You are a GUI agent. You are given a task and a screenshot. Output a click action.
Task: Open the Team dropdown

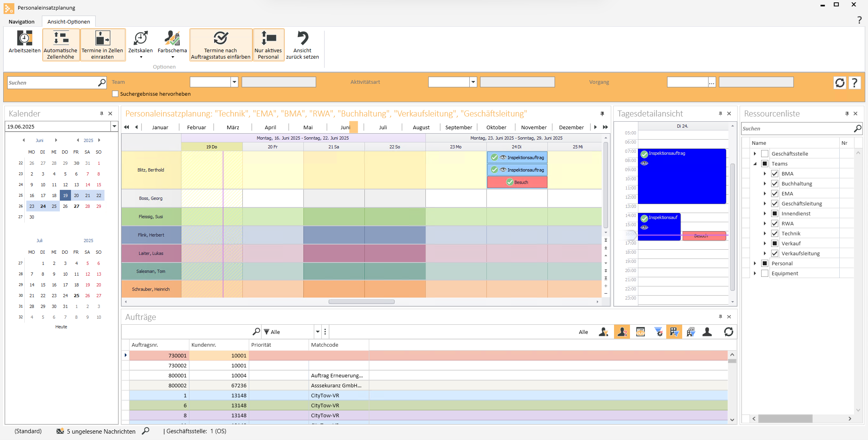click(234, 82)
